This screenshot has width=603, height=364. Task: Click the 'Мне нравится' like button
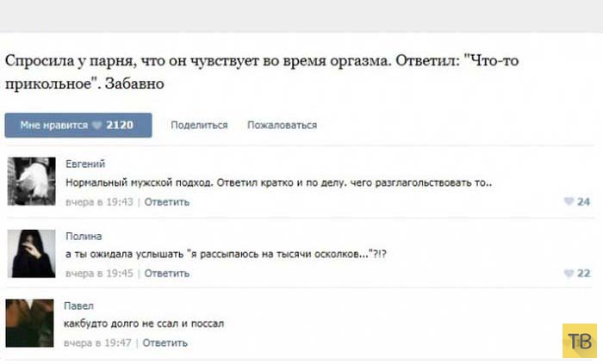78,125
